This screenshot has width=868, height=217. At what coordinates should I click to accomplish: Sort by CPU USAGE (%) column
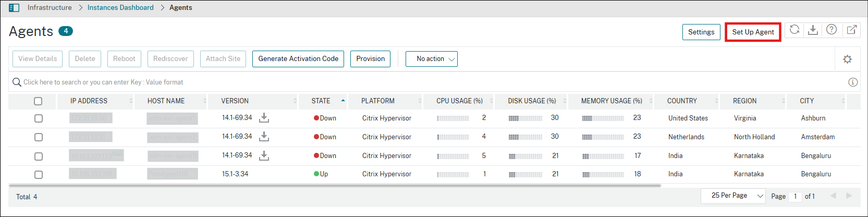tap(459, 101)
